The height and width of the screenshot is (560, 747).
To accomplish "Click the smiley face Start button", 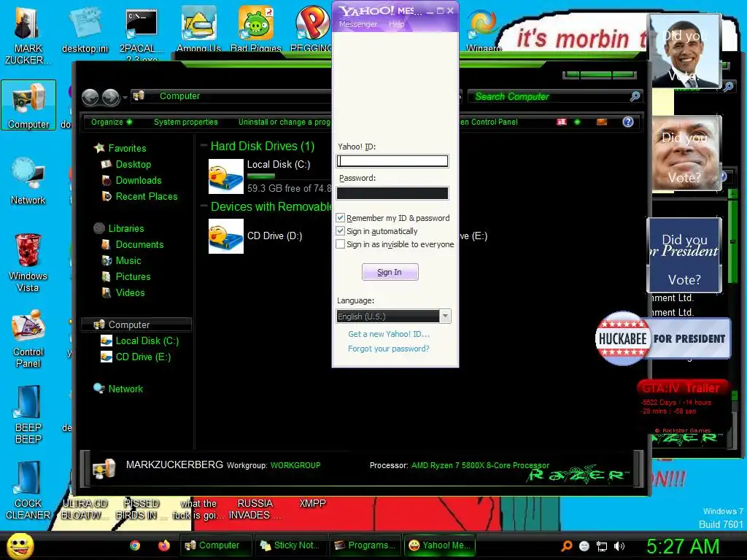I will coord(20,545).
